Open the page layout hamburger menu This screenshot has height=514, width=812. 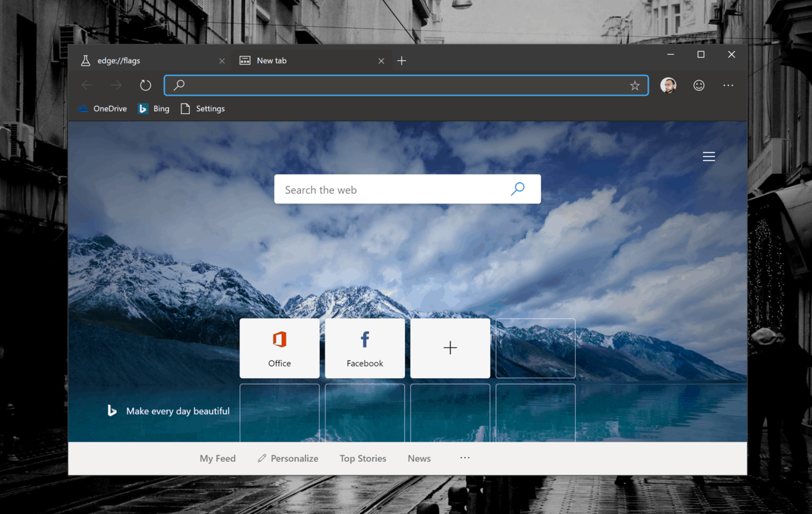(708, 157)
